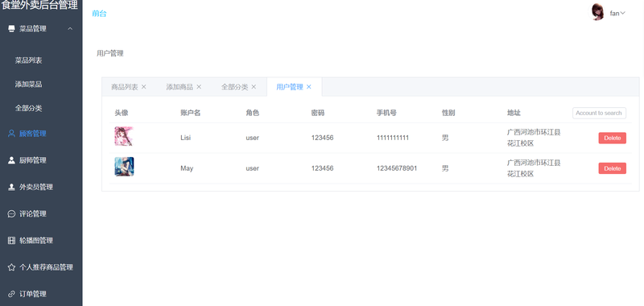The image size is (644, 306).
Task: Click the 菜品管理 menu icon in the sidebar
Action: click(x=11, y=29)
